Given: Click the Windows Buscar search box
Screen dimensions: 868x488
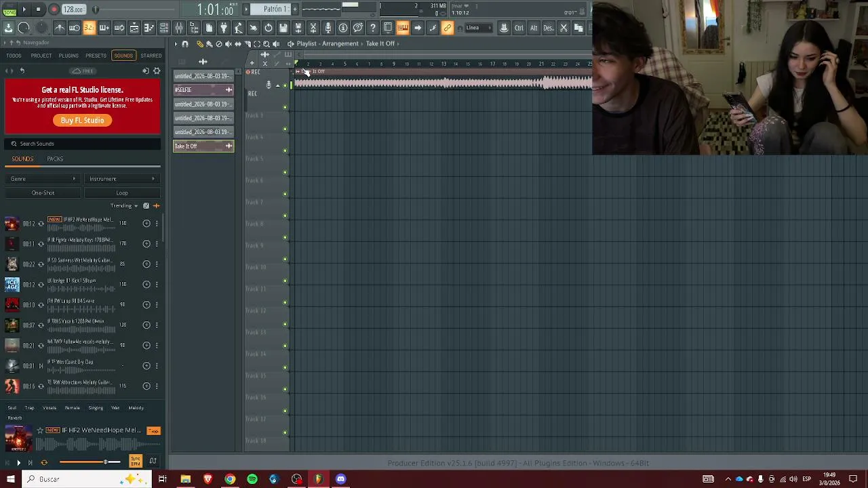Looking at the screenshot, I should point(87,479).
